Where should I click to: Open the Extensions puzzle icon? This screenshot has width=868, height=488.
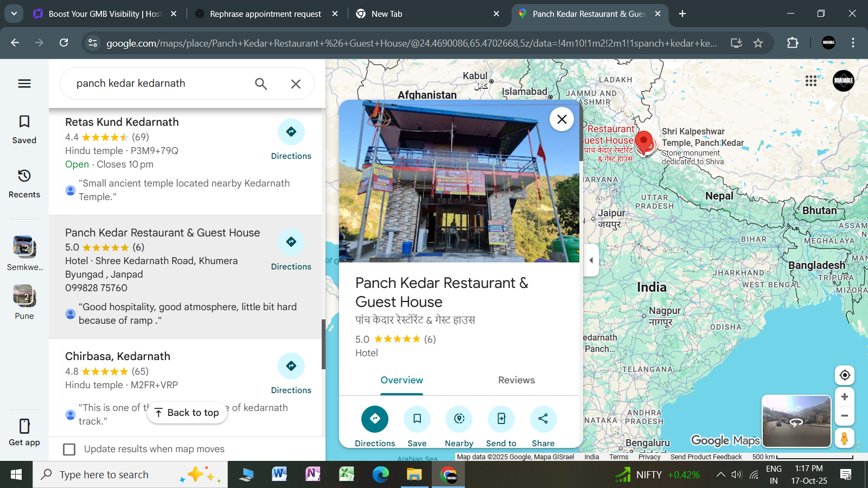click(793, 43)
